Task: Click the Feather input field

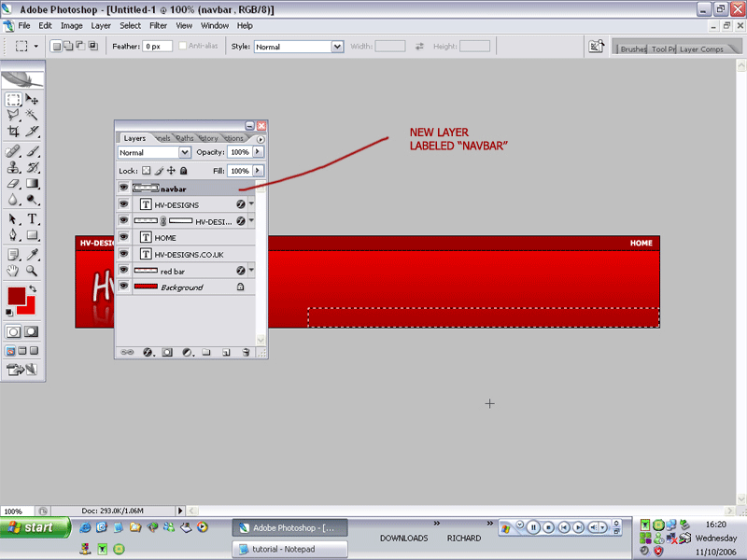Action: [157, 46]
